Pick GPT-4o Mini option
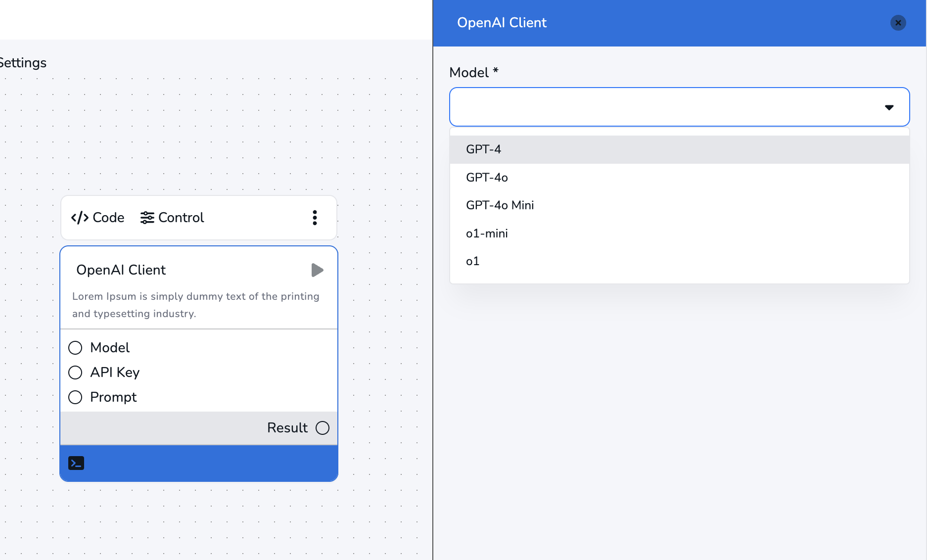This screenshot has height=560, width=927. [x=500, y=205]
